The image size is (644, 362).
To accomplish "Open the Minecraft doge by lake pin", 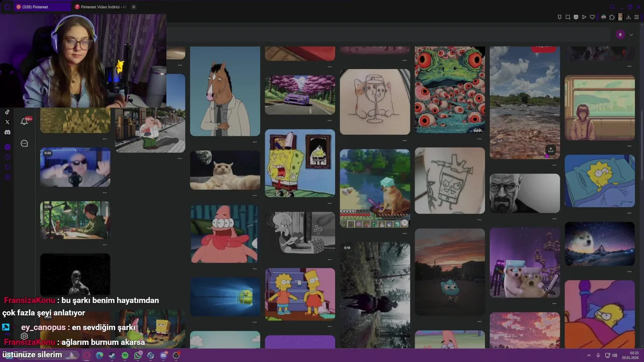I will (x=375, y=189).
